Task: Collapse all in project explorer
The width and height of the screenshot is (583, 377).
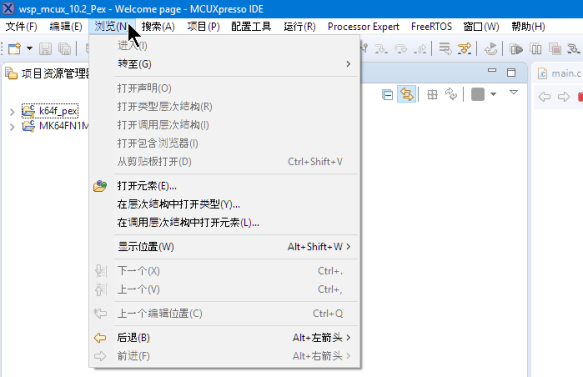Action: click(387, 95)
